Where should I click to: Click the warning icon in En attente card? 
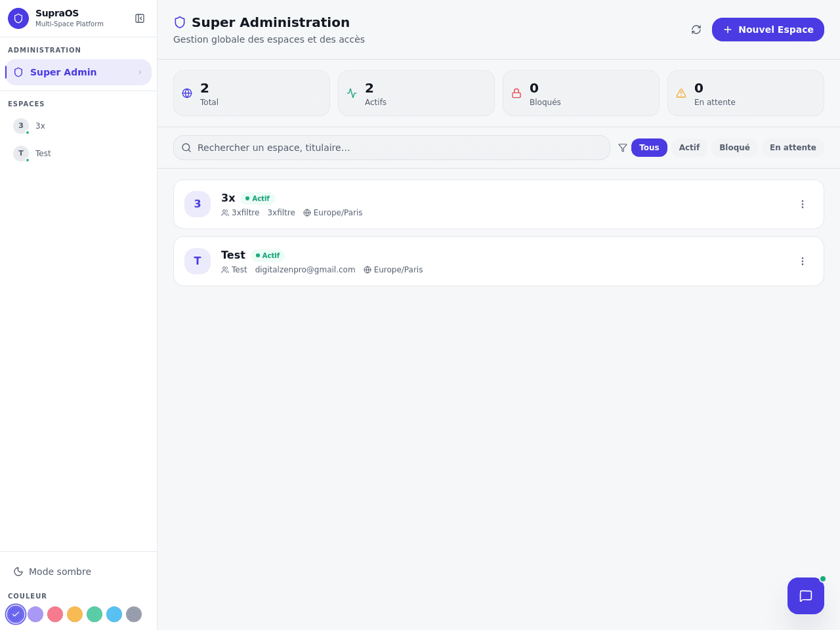click(x=681, y=93)
